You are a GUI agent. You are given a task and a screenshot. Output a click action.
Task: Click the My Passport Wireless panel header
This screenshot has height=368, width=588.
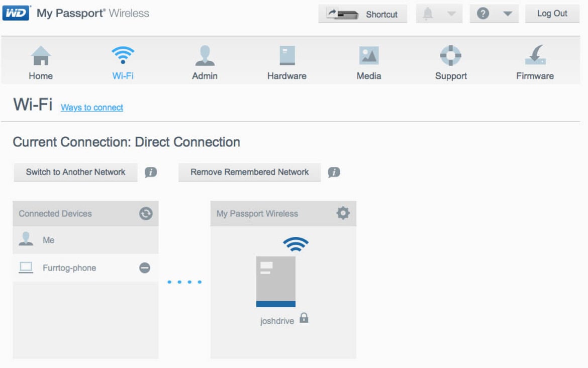pyautogui.click(x=283, y=214)
